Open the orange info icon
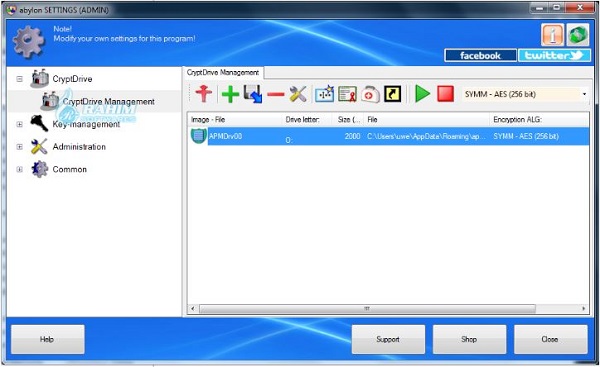The image size is (600, 367). 553,35
